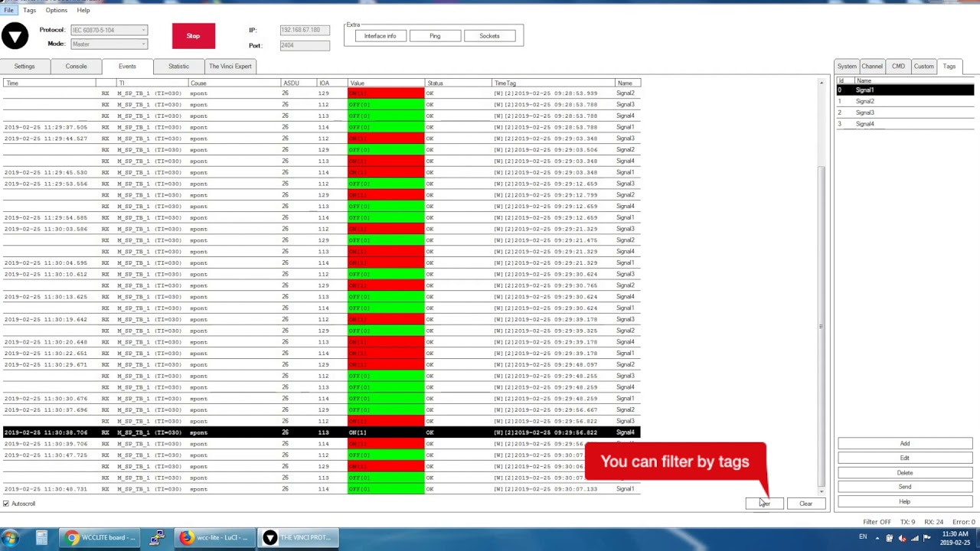Switch to the Custom tab
This screenshot has height=551, width=980.
click(923, 67)
